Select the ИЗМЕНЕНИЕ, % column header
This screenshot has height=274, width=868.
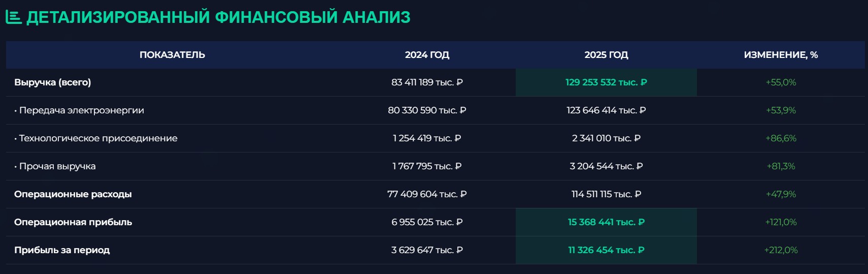tap(781, 55)
